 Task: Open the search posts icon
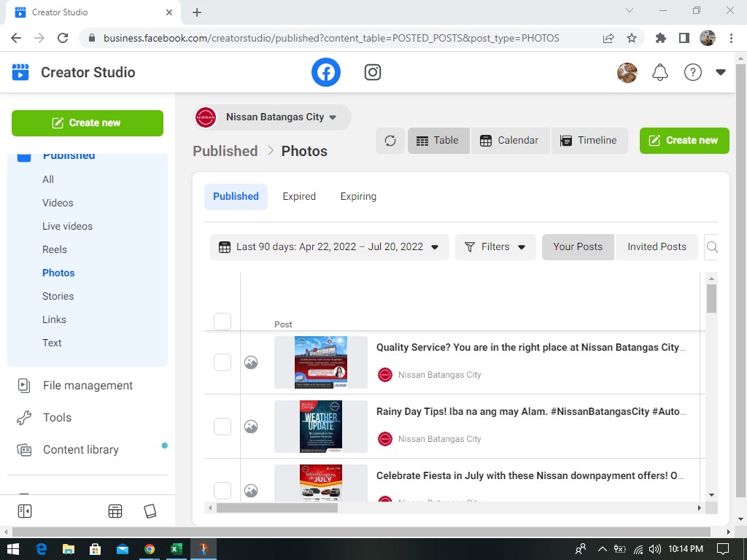(712, 246)
